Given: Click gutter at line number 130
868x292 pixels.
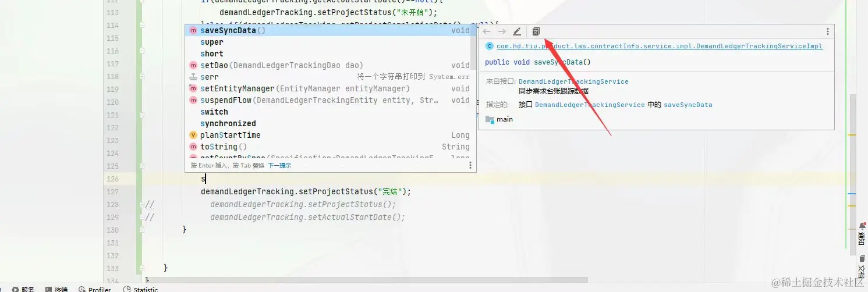Looking at the screenshot, I should [112, 230].
